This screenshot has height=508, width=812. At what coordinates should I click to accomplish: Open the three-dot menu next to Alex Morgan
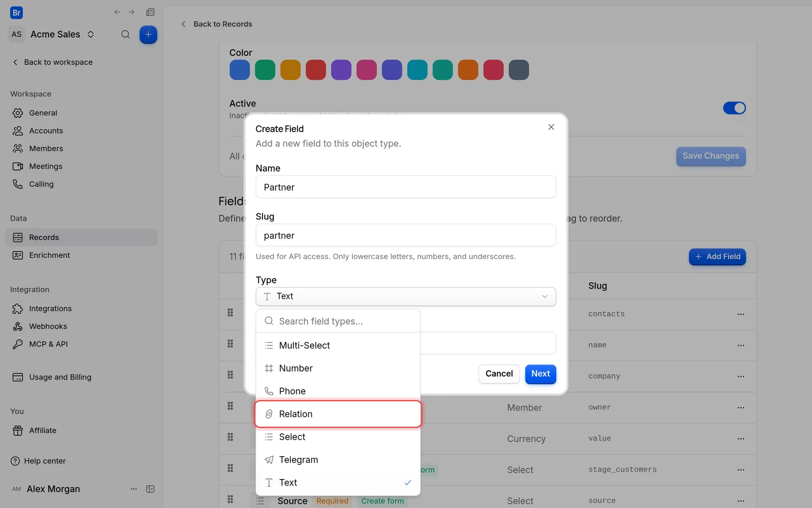point(134,489)
